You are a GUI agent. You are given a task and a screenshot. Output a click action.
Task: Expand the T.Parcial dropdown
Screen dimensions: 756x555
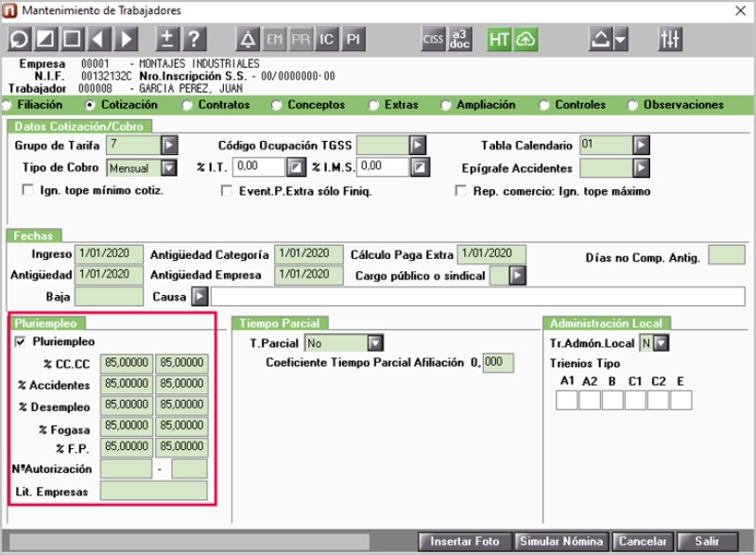tap(374, 343)
